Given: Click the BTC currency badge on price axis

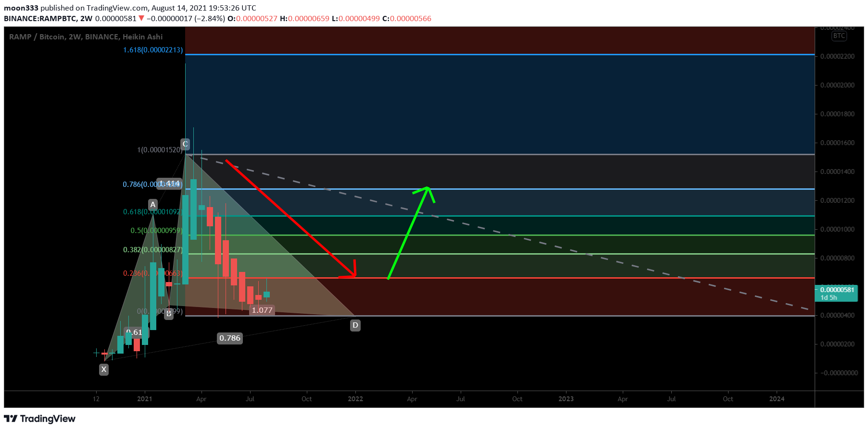Looking at the screenshot, I should (839, 36).
